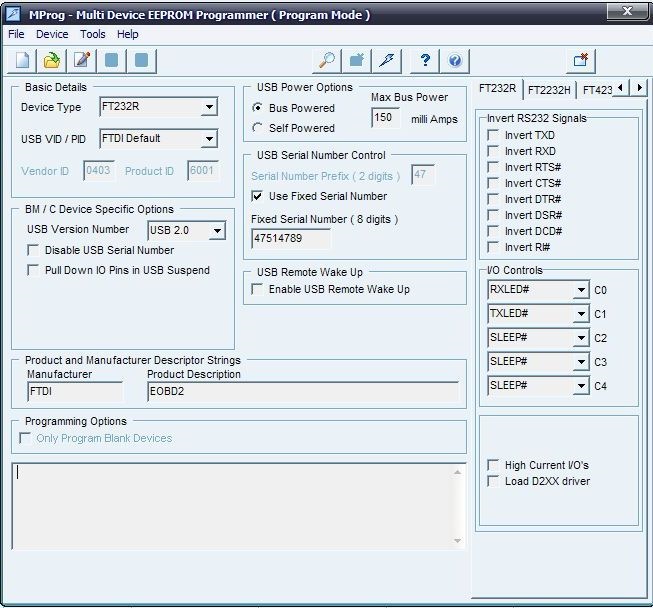Expand the C2 SLEEP# dropdown
Screen dimensions: 653x608
(x=581, y=338)
